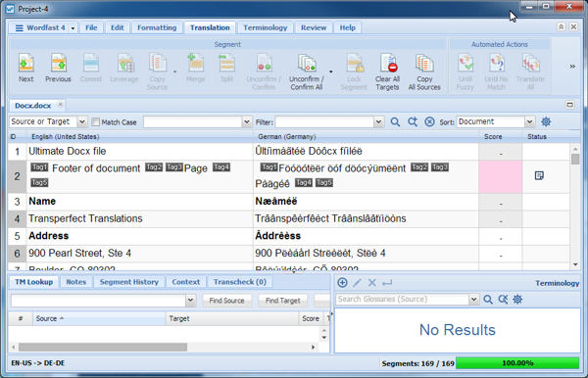Open the Segment History tab
Screen dimensions: 588x378
(129, 282)
